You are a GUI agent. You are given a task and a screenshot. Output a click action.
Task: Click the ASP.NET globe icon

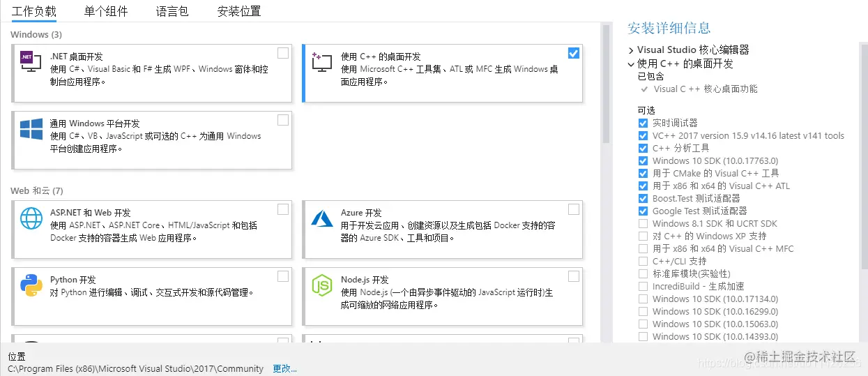pyautogui.click(x=31, y=218)
